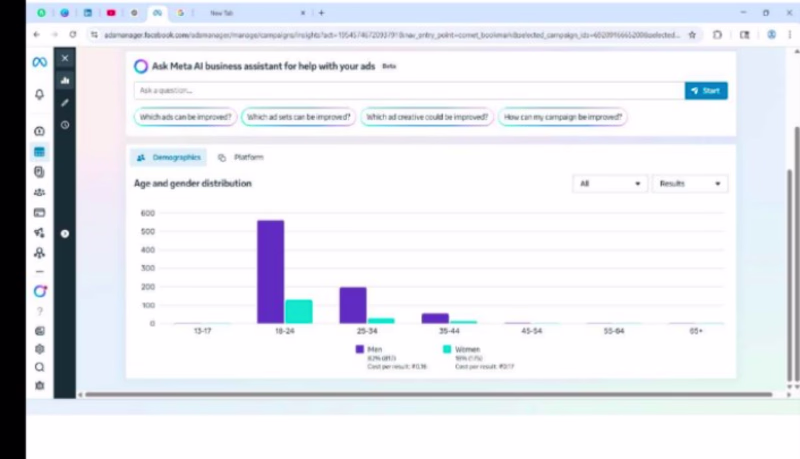
Task: Click the Men purple legend swatch
Action: coord(360,349)
